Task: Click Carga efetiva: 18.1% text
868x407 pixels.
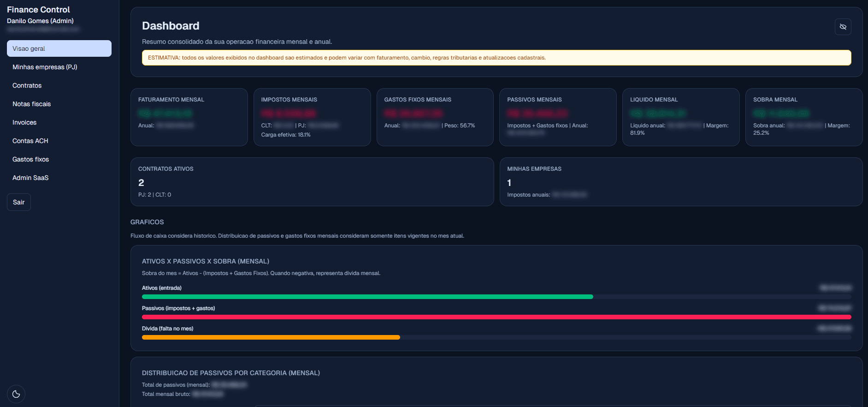Action: coord(286,135)
